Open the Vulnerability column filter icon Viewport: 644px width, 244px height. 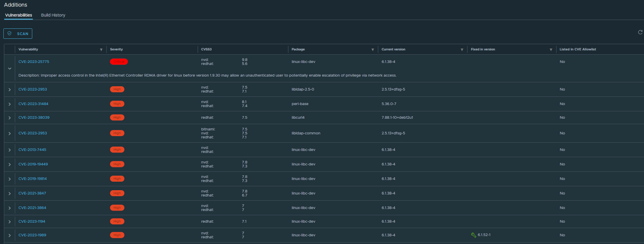pos(101,50)
